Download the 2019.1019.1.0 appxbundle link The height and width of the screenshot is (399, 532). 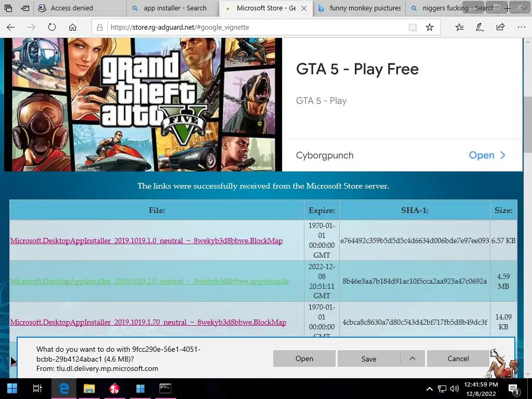(x=150, y=281)
